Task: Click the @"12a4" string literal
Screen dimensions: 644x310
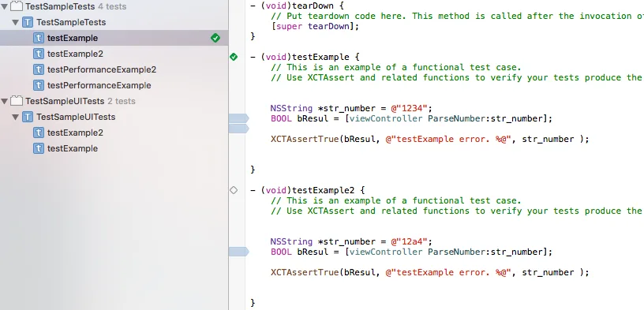Action: [409, 242]
